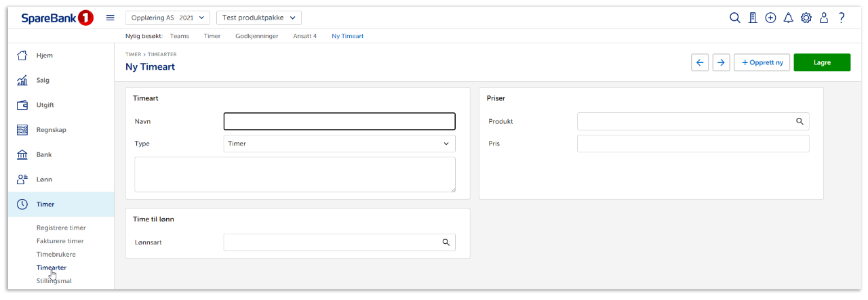Click the help question mark icon
868x300 pixels.
pos(842,18)
